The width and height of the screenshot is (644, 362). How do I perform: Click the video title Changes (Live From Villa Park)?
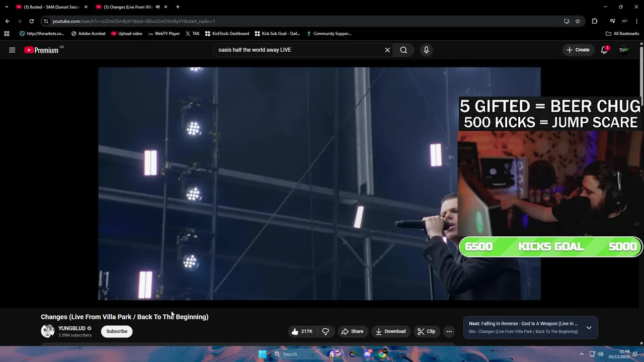click(124, 317)
